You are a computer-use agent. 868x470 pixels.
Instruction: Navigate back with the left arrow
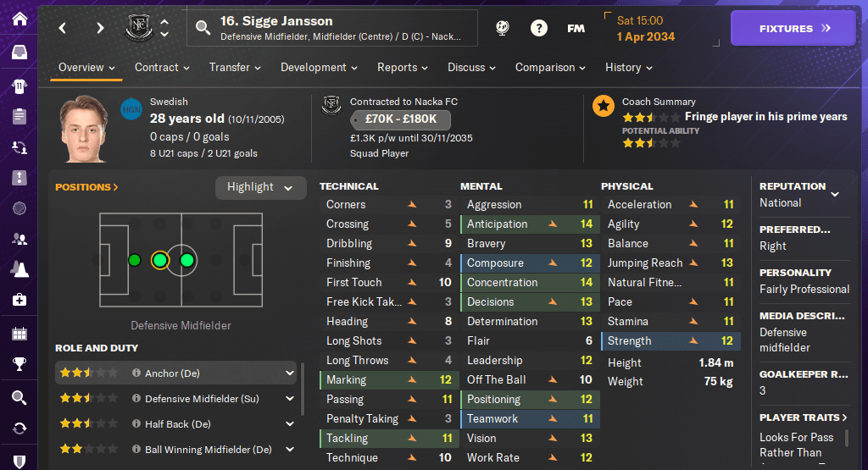[x=63, y=28]
